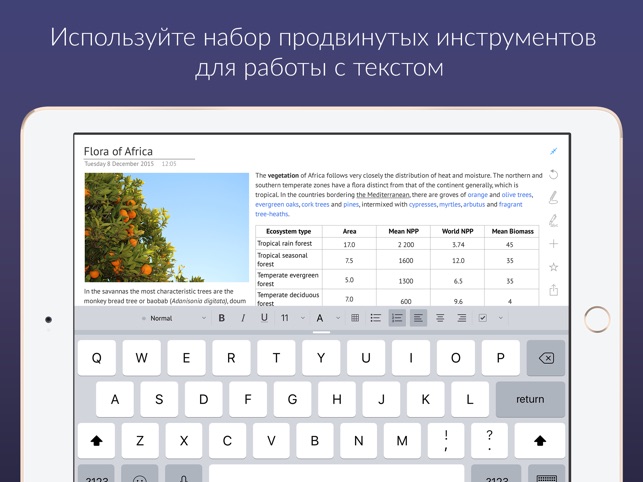643x482 pixels.
Task: Tap the 'World NPP' column header
Action: pos(458,231)
